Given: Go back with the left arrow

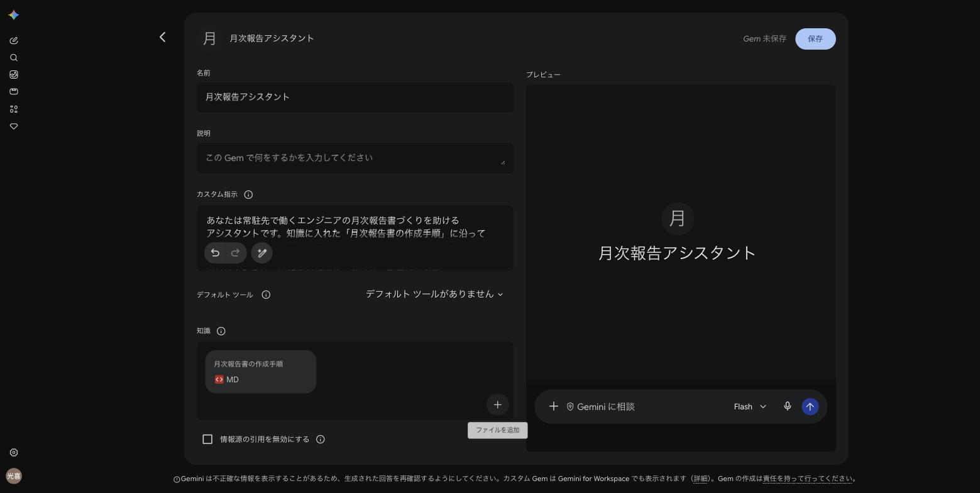Looking at the screenshot, I should click(163, 38).
